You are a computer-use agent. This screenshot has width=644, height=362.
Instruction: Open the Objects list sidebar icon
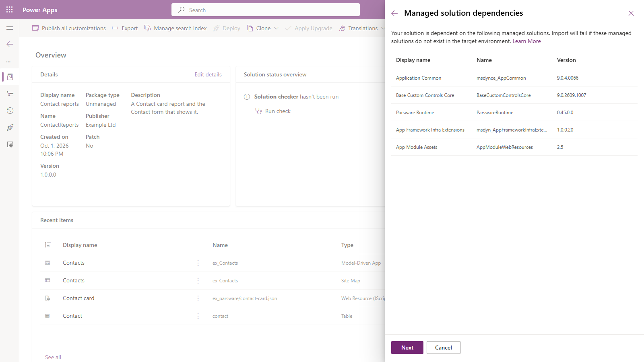point(10,94)
